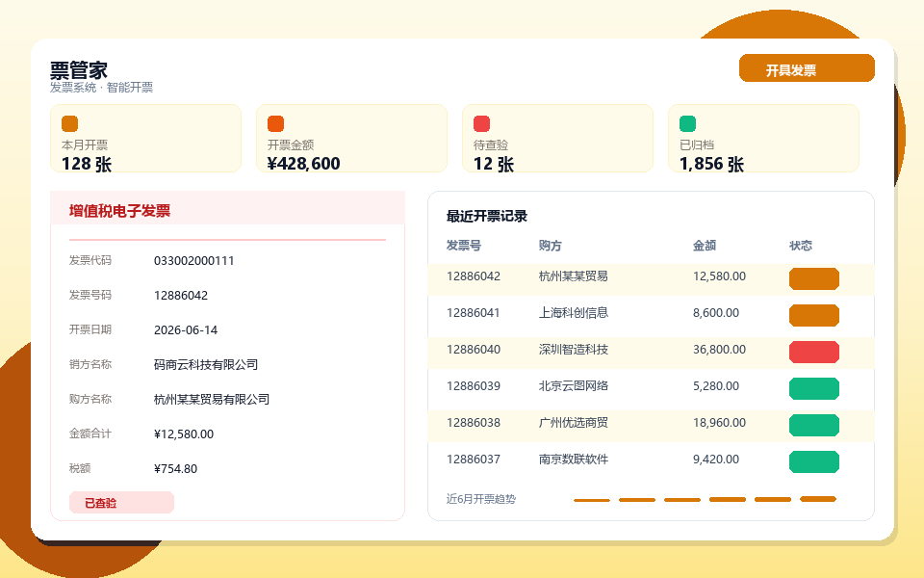924x578 pixels.
Task: Select amount 8,600.00 cell
Action: click(x=716, y=313)
